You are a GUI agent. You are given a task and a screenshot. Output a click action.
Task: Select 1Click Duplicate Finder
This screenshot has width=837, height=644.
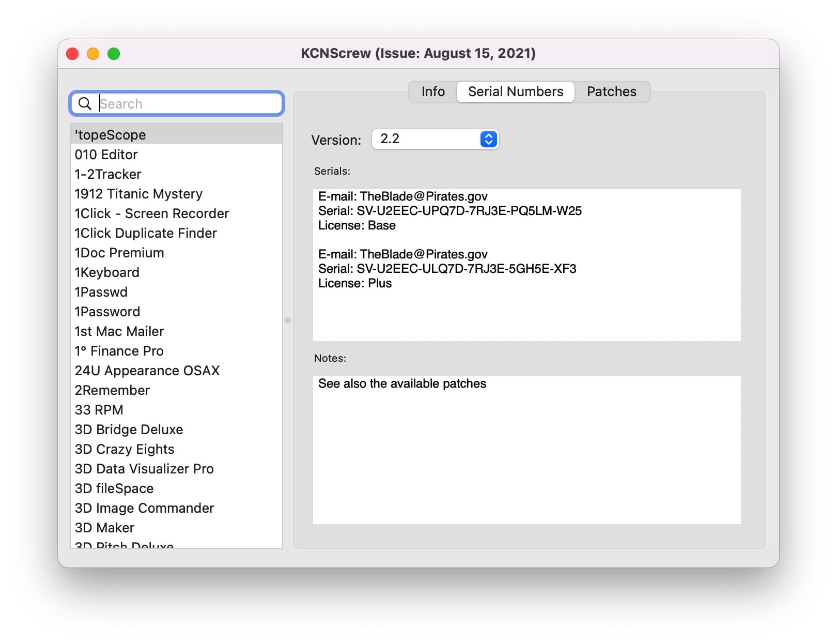[x=177, y=233]
